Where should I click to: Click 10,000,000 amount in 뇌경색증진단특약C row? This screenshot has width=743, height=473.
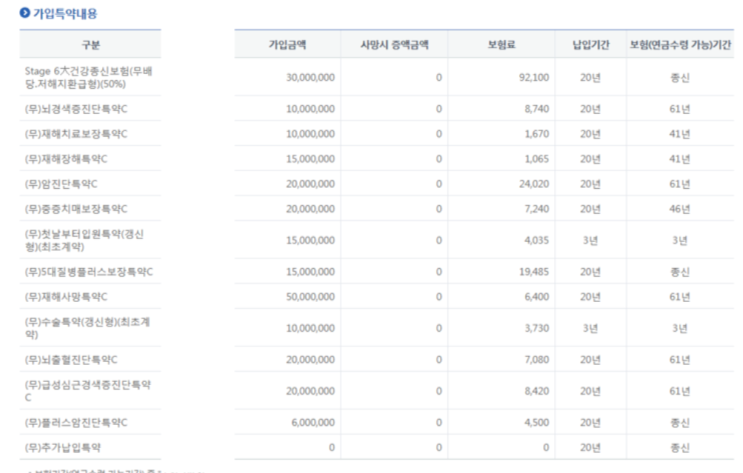310,109
